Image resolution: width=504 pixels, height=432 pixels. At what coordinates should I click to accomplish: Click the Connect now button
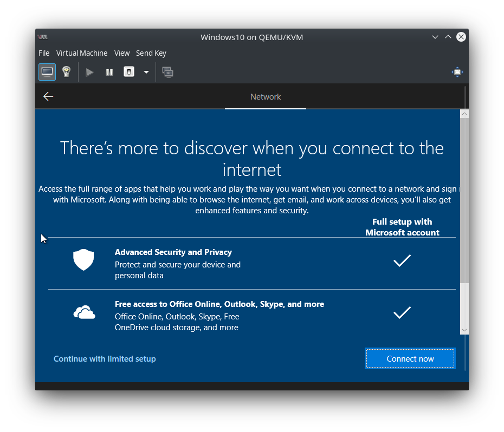point(410,358)
